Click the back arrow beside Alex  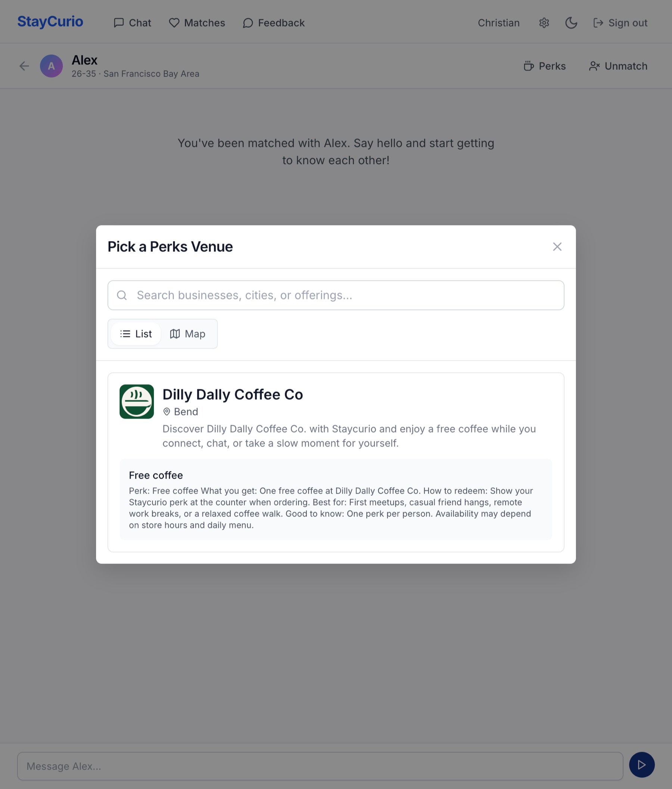coord(24,66)
